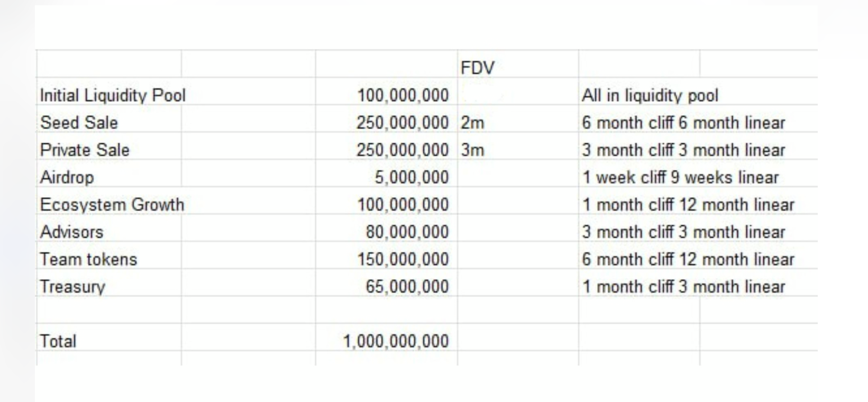This screenshot has height=402, width=868.
Task: Click '1 month cliff 12 month linear' cell
Action: (x=688, y=205)
